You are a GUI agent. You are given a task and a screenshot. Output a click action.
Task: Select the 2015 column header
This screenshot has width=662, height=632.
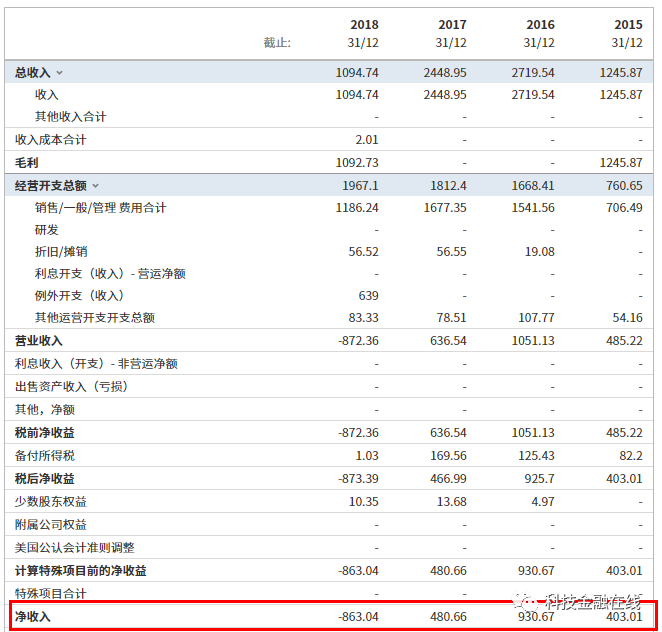click(628, 24)
